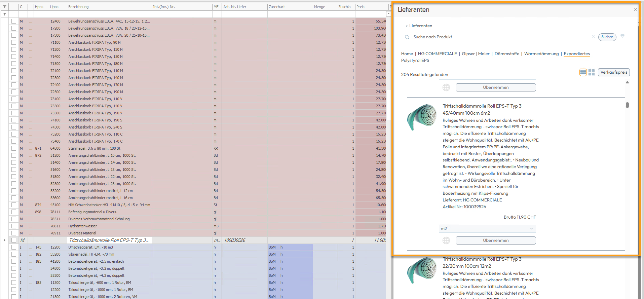Click the funnel icon in the grid's filter row
The height and width of the screenshot is (299, 644).
5,14
